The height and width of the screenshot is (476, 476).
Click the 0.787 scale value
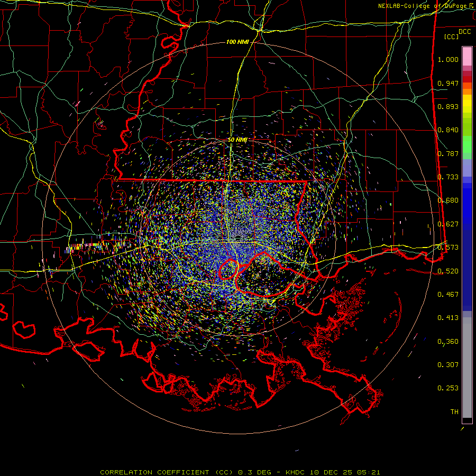coord(448,153)
